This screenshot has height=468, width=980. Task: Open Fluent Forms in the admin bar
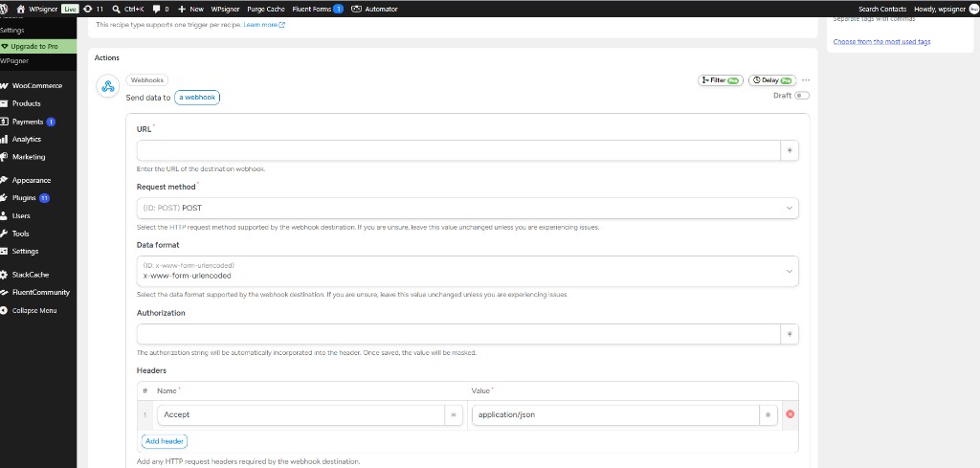point(318,9)
